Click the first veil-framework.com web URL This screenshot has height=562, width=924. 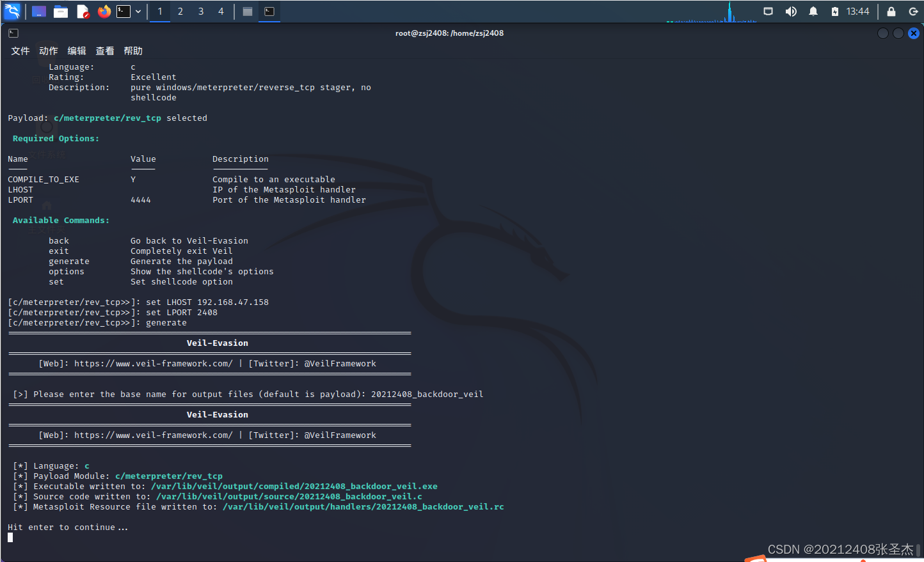coord(154,364)
